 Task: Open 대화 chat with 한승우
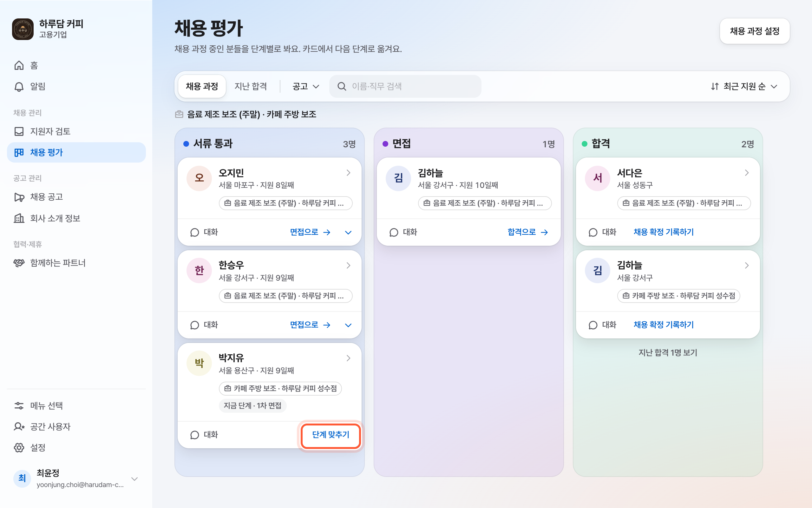coord(204,325)
